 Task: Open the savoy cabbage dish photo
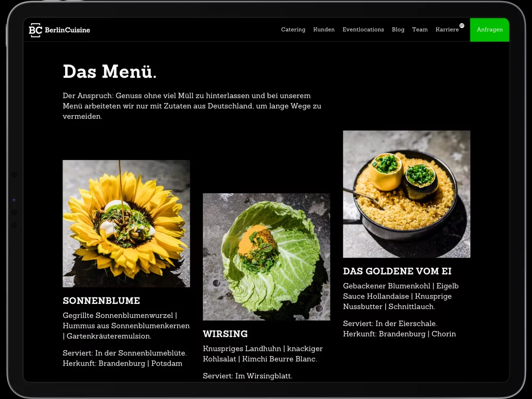[x=266, y=257]
